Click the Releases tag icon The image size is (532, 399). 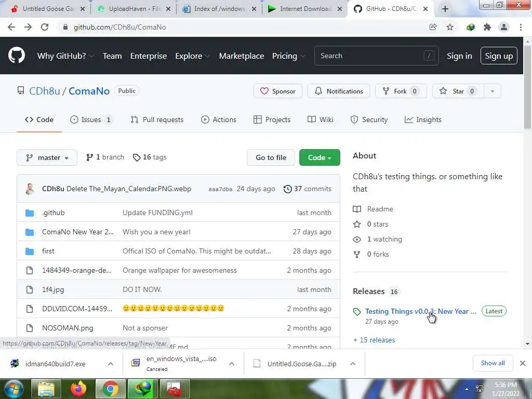(x=357, y=312)
